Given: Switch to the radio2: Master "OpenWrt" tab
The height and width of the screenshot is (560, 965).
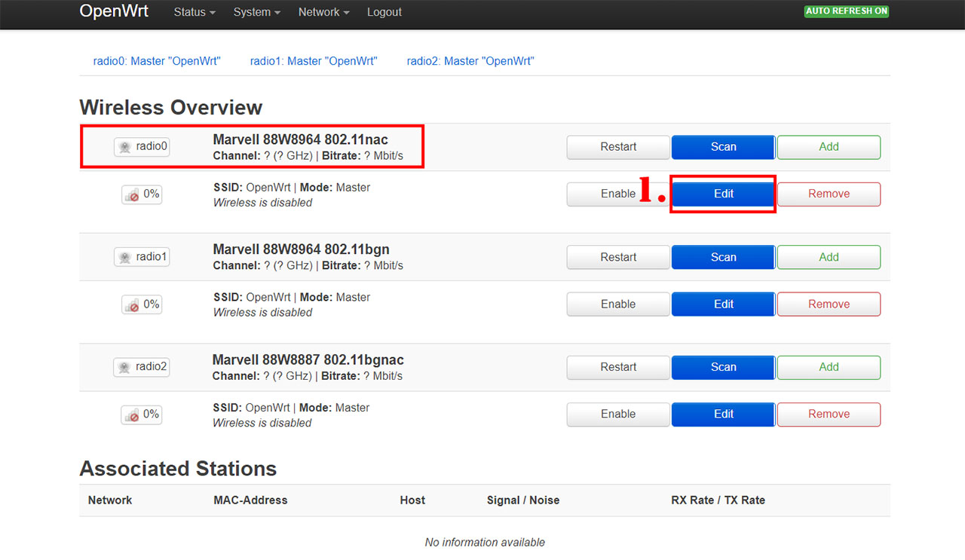Looking at the screenshot, I should (x=470, y=61).
